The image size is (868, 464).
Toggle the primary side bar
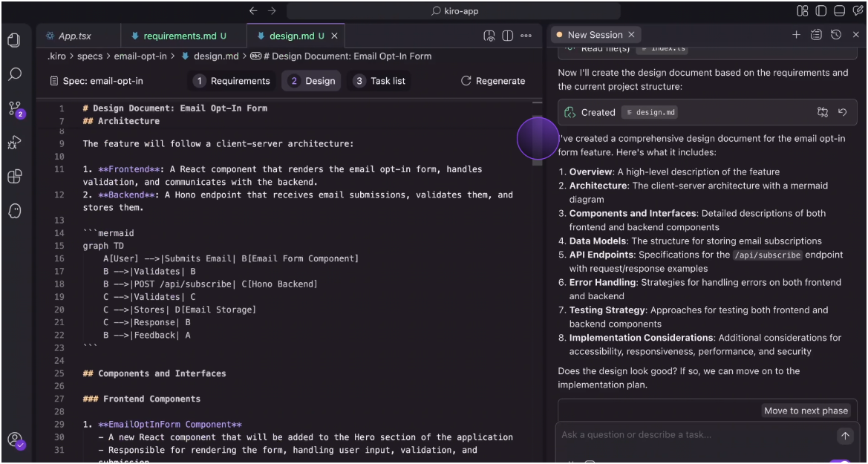820,11
